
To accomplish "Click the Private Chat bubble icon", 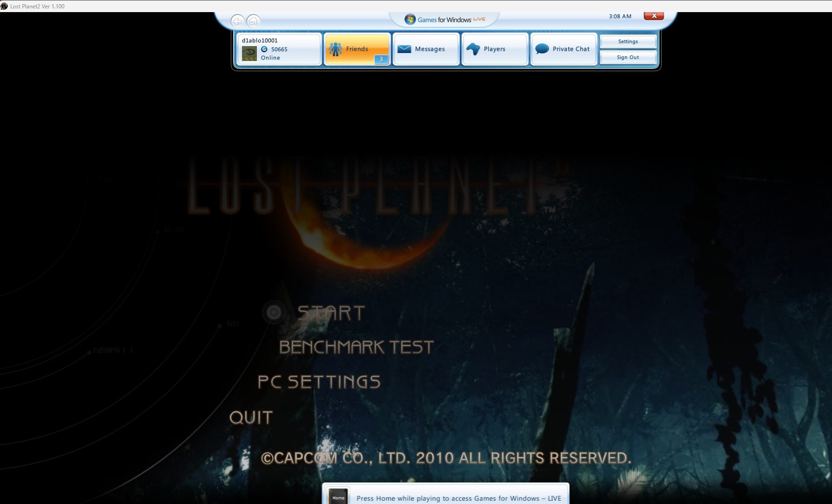I will point(542,49).
